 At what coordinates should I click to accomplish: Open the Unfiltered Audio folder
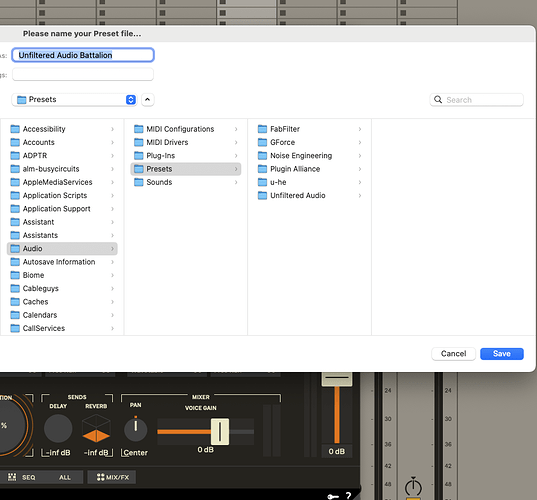pyautogui.click(x=310, y=196)
